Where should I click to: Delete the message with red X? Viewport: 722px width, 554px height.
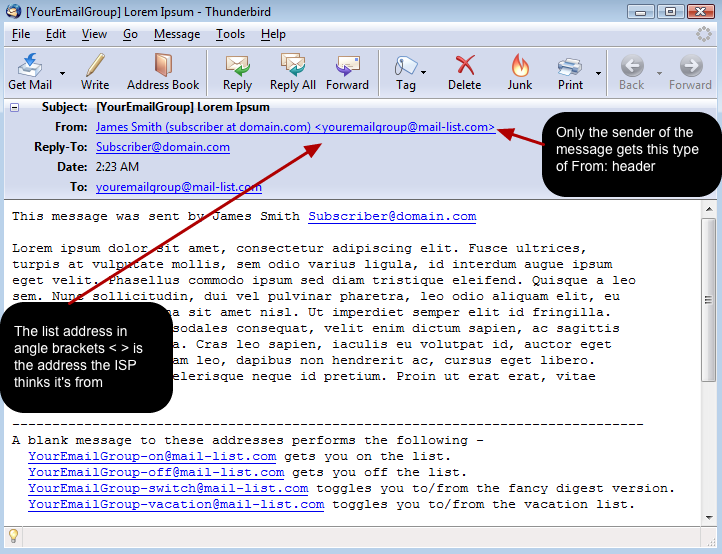pos(465,65)
